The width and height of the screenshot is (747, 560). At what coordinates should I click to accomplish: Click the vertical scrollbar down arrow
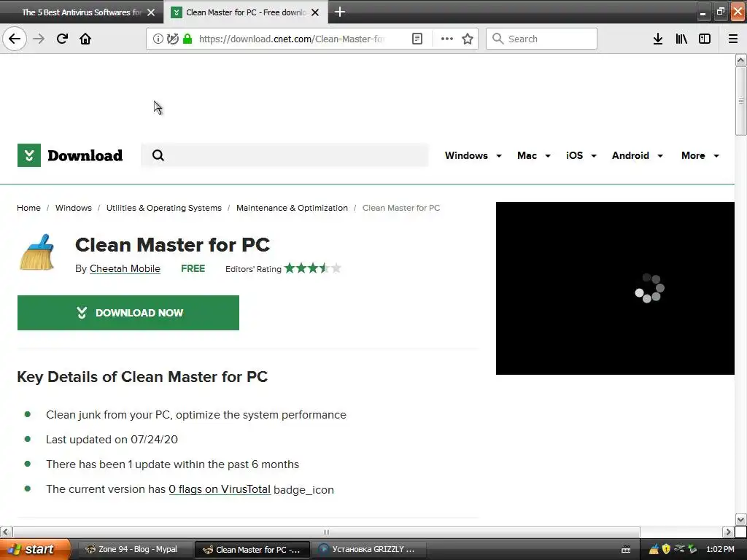click(x=741, y=519)
